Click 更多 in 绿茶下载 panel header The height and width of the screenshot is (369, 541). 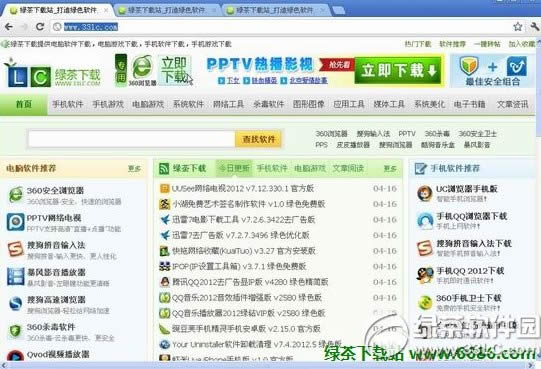pyautogui.click(x=390, y=168)
